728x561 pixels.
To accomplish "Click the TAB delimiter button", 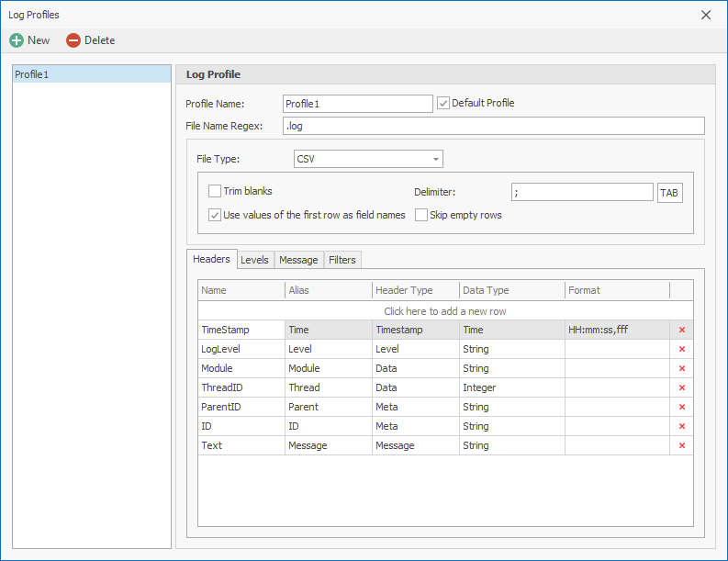I will pyautogui.click(x=669, y=193).
